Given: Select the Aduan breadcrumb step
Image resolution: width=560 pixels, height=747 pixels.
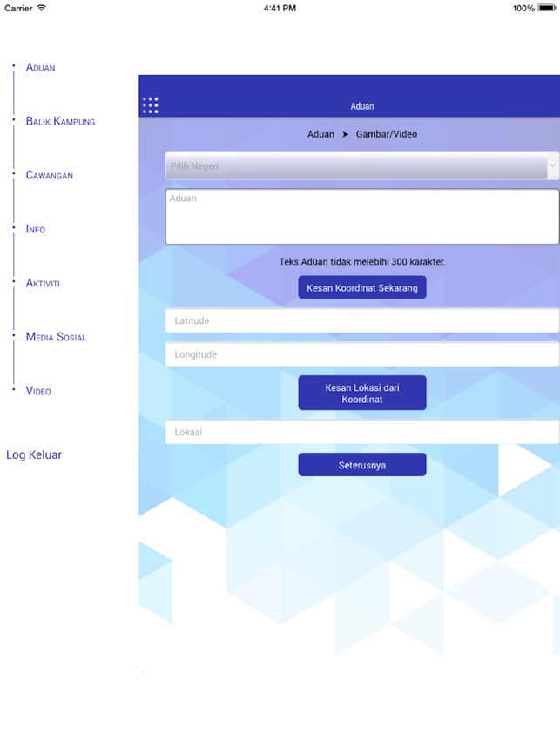Looking at the screenshot, I should click(320, 134).
